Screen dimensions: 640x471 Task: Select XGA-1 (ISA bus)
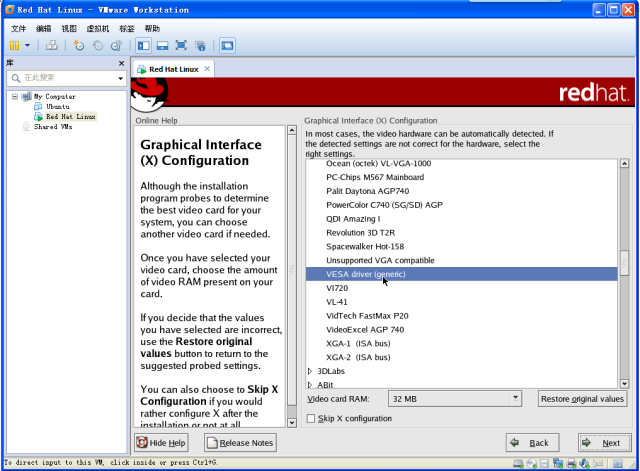click(x=461, y=344)
